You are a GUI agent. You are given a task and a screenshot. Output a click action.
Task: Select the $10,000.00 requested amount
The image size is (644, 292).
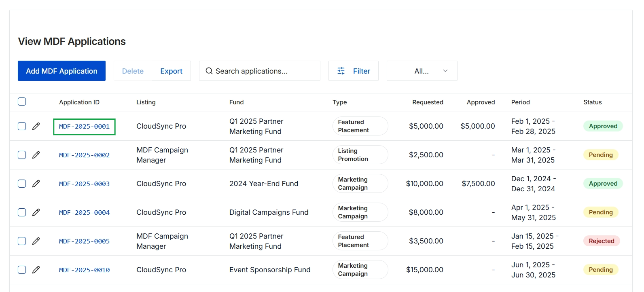[424, 184]
